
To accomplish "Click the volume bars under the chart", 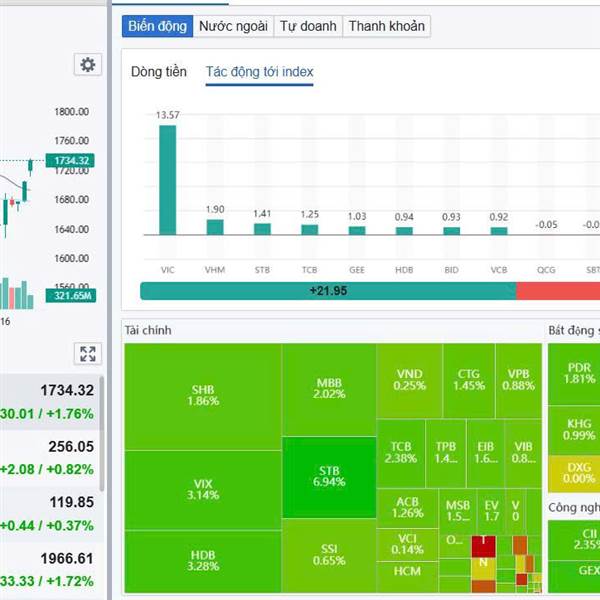I will (x=17, y=294).
